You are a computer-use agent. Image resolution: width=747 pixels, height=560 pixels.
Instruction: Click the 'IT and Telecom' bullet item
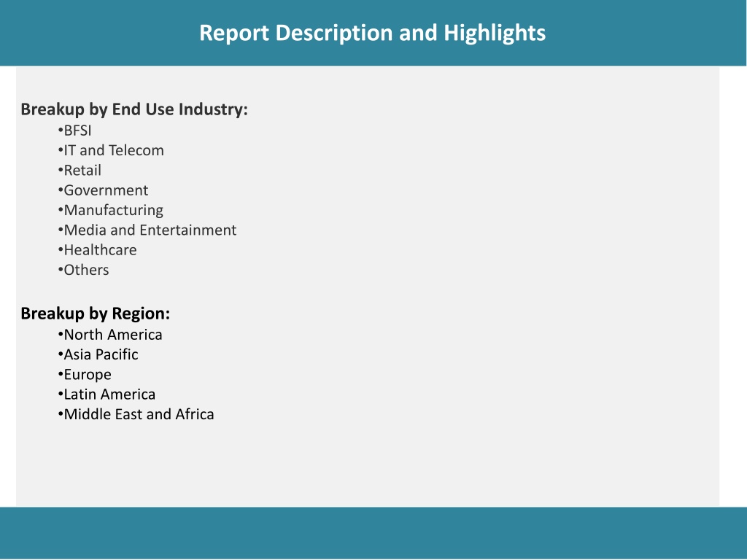coord(111,150)
